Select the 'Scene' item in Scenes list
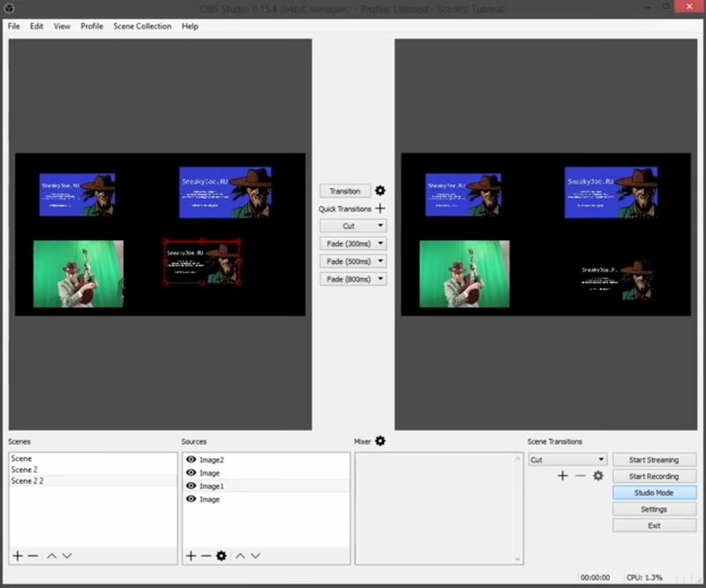 (93, 458)
